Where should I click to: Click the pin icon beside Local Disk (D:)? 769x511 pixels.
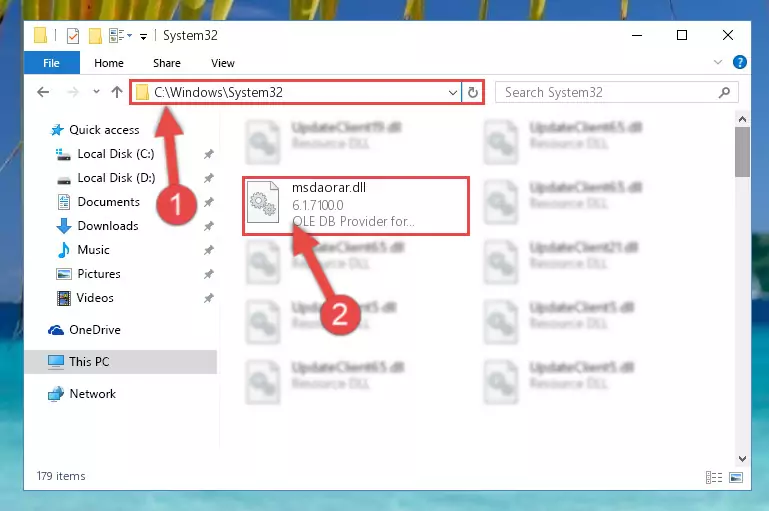pos(208,178)
